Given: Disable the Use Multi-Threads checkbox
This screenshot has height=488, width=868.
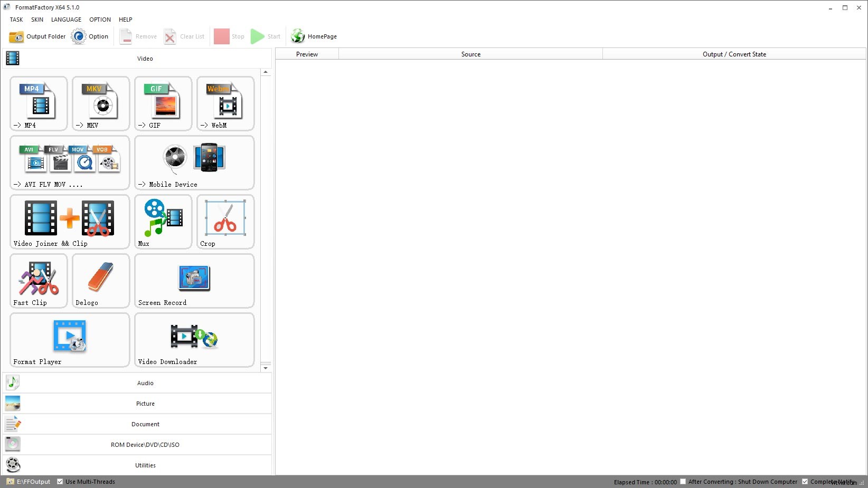Looking at the screenshot, I should [x=60, y=482].
